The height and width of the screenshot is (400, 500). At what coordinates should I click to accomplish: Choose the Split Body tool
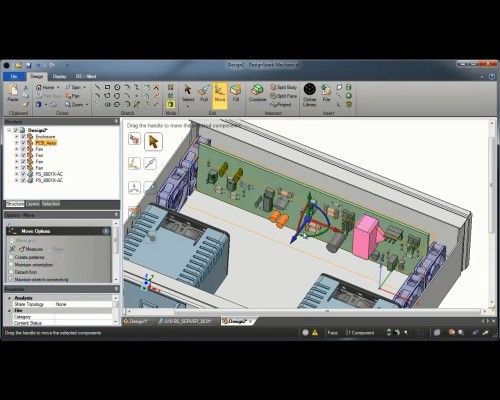pyautogui.click(x=283, y=87)
